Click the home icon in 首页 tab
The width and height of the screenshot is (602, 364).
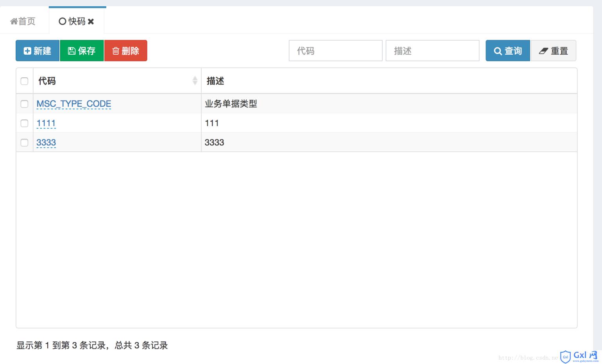tap(14, 21)
